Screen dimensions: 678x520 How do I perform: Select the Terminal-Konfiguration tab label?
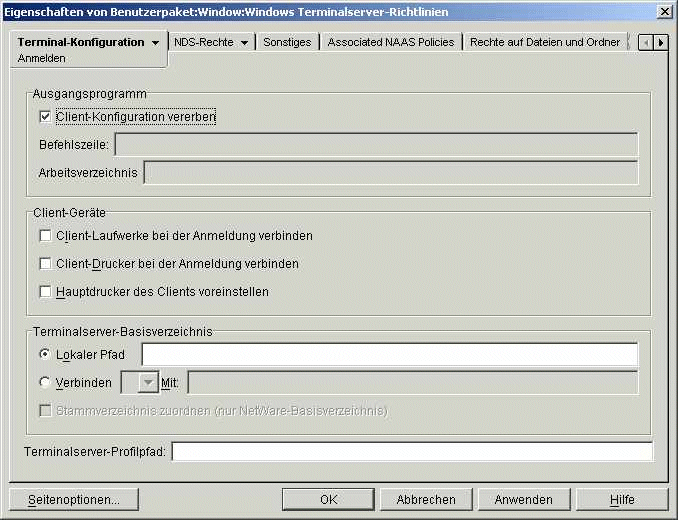pyautogui.click(x=81, y=42)
